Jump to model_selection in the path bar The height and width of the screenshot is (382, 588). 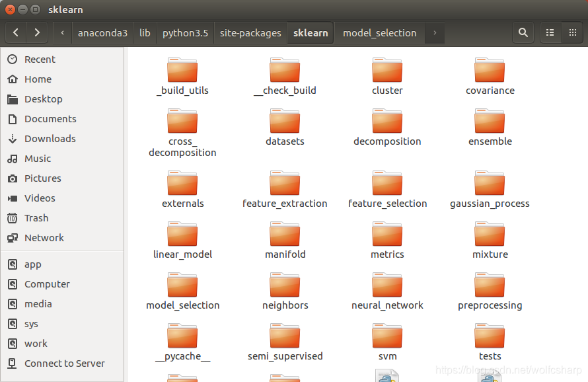click(x=379, y=33)
